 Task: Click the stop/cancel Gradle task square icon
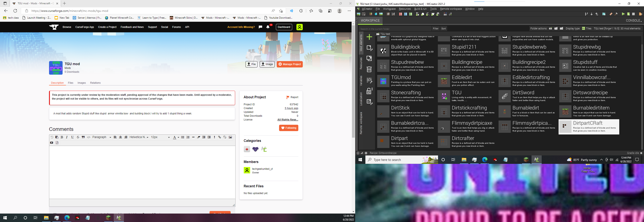(633, 14)
